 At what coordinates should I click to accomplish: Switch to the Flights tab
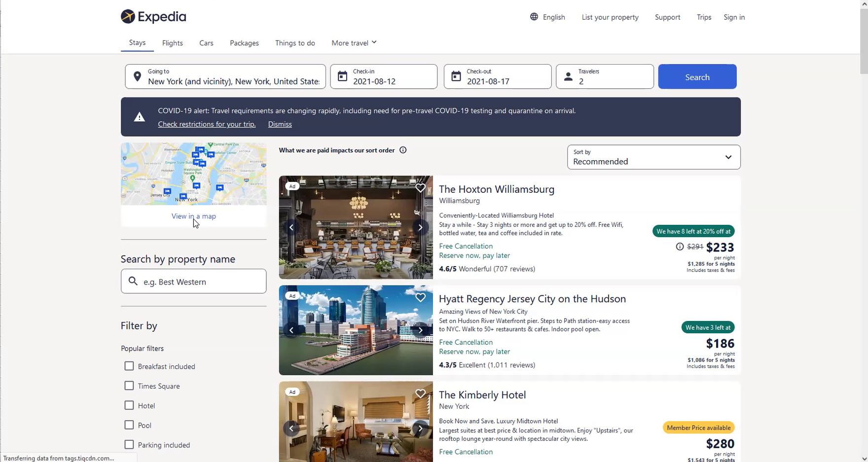(x=173, y=43)
